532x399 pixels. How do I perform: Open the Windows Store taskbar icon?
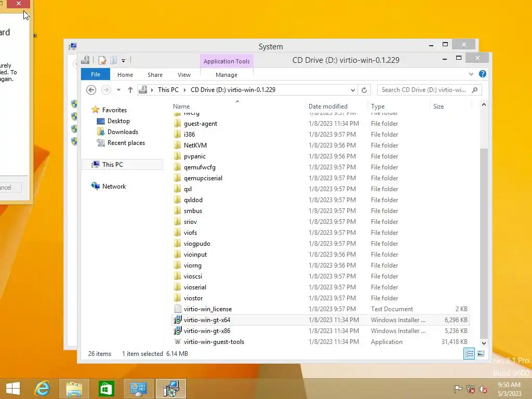click(x=106, y=389)
